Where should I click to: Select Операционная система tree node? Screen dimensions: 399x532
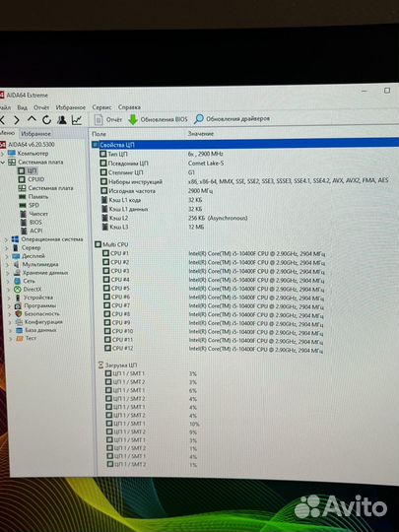[x=52, y=239]
